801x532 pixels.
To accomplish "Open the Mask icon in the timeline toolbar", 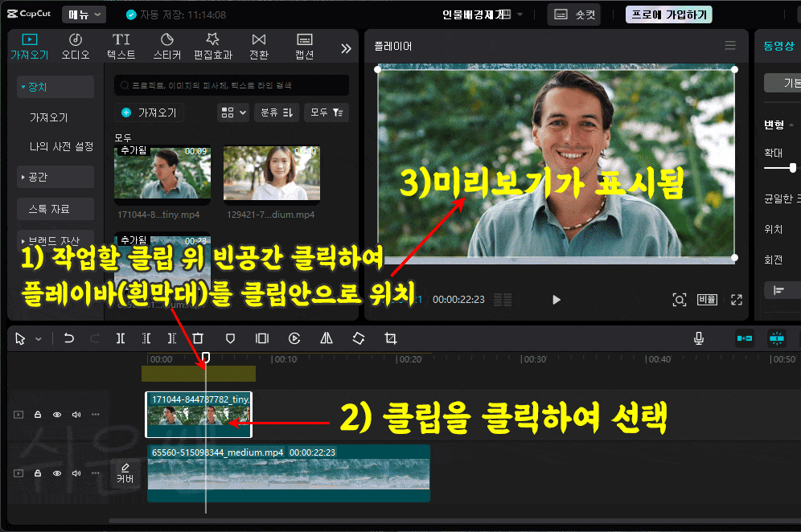I will pos(231,338).
